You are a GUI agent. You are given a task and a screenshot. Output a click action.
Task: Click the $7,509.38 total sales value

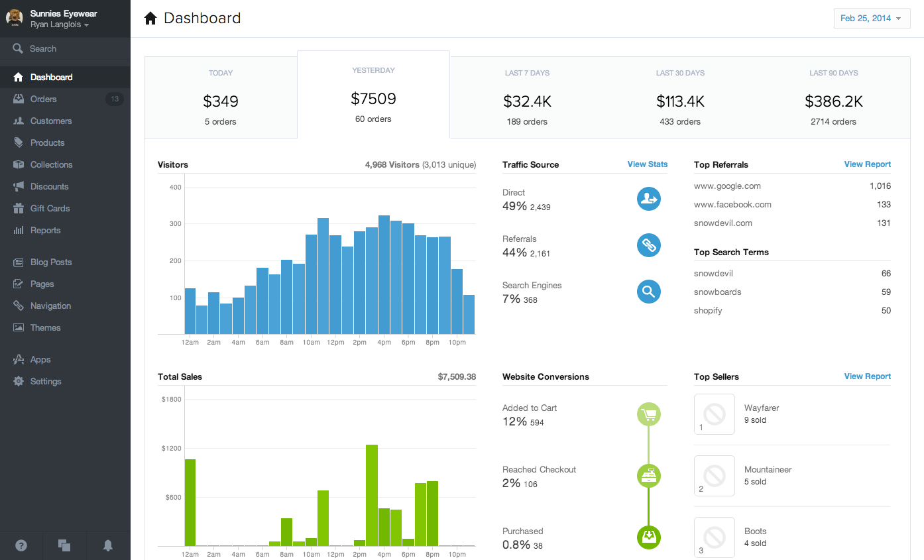tap(457, 377)
